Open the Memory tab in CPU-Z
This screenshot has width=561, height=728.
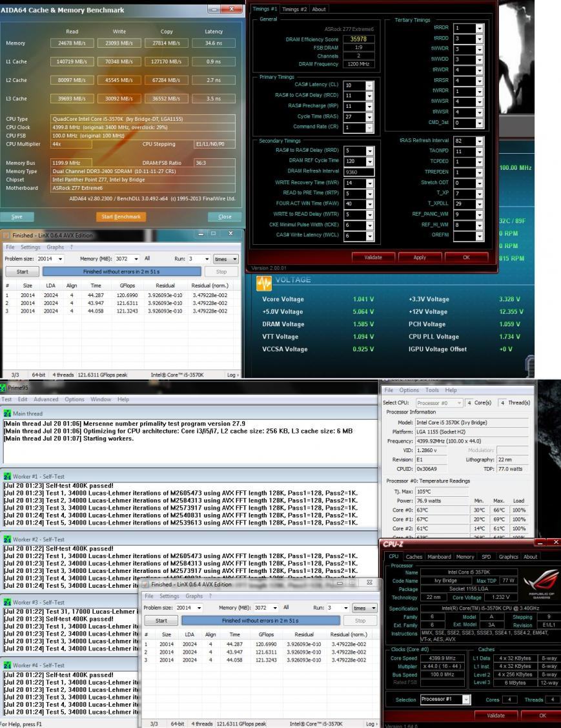click(465, 557)
